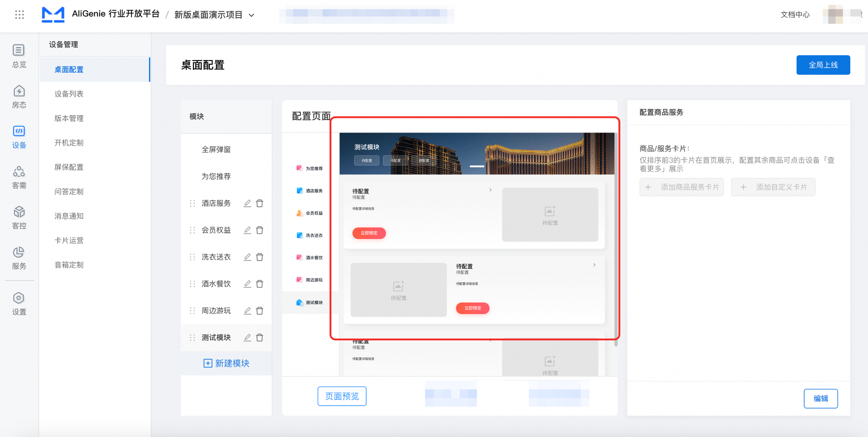Image resolution: width=868 pixels, height=437 pixels.
Task: Click the preview panel vertical scrollbar
Action: [616, 240]
